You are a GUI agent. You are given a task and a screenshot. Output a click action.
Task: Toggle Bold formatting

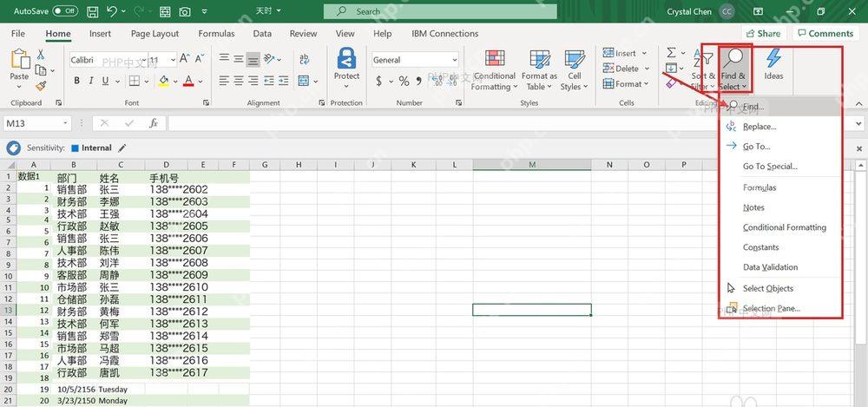77,81
